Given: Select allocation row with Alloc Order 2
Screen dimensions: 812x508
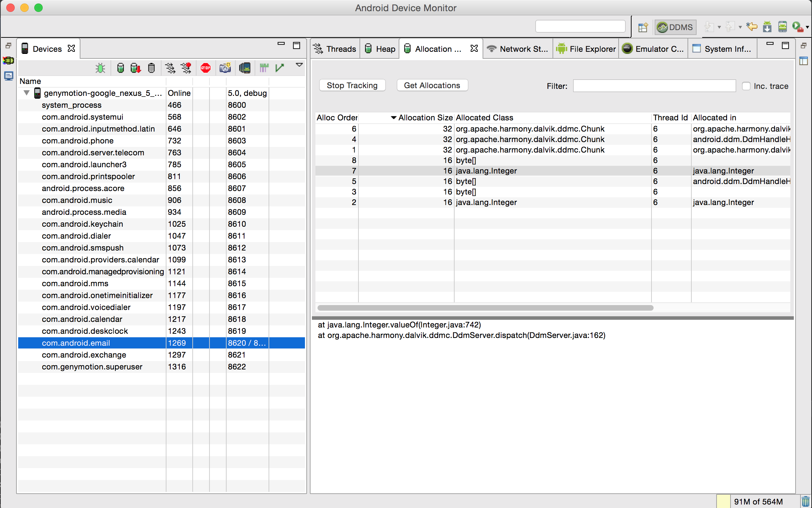Looking at the screenshot, I should pyautogui.click(x=553, y=202).
